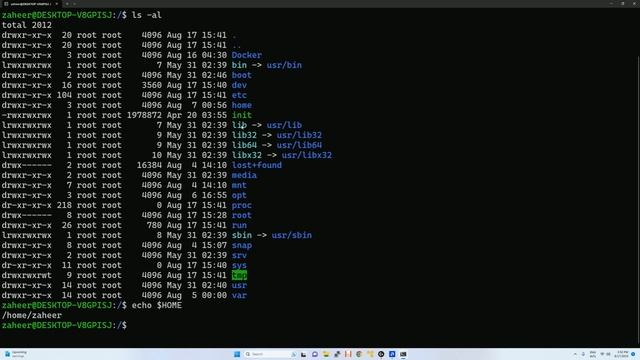This screenshot has width=640, height=360.
Task: Click the 'sys' directory name
Action: coord(239,265)
